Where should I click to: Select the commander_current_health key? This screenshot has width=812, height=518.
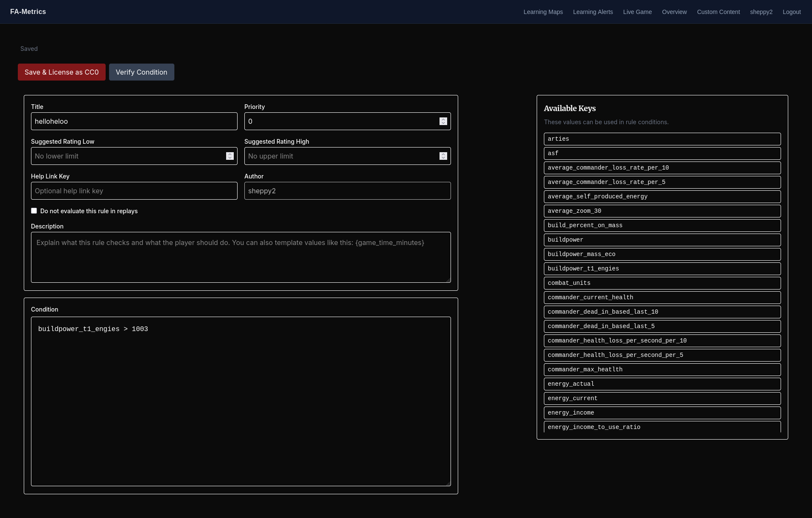662,298
